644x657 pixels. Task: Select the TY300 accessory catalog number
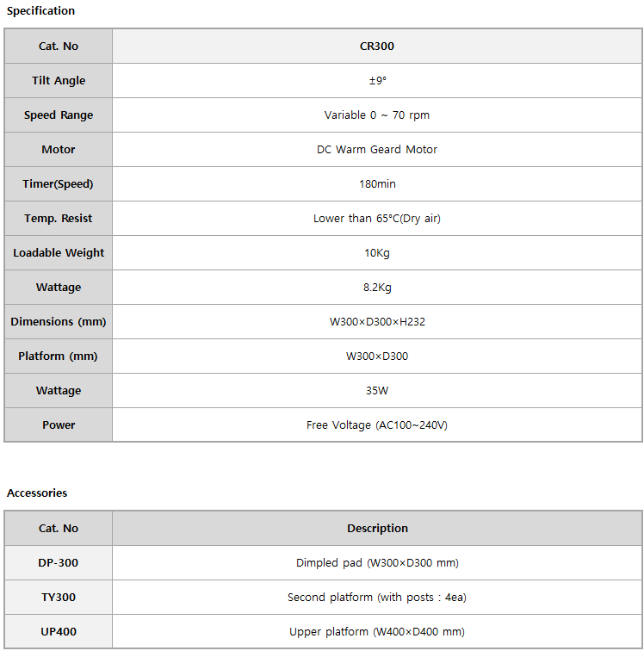(x=59, y=597)
